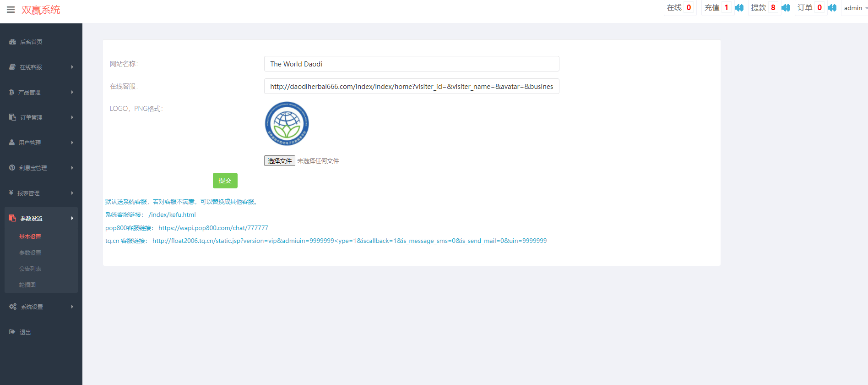Click the 选择文件 choose file button
This screenshot has height=385, width=868.
click(279, 161)
